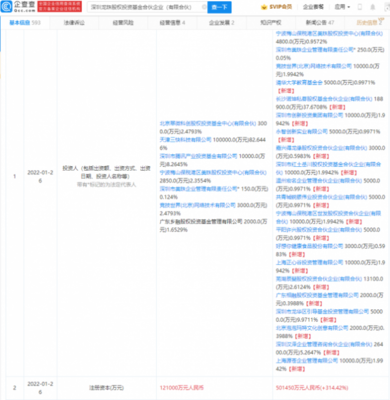Open 好想你健康食品股份有限公司 link

click(309, 246)
